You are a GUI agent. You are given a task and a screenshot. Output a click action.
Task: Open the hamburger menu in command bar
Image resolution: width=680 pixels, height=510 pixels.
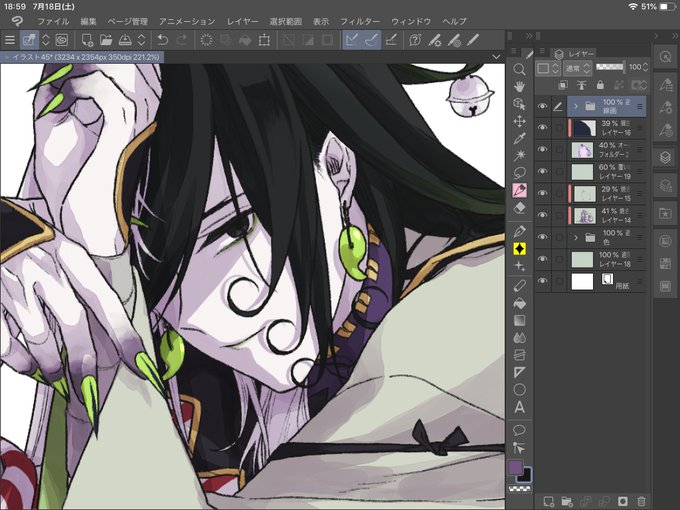click(x=9, y=40)
